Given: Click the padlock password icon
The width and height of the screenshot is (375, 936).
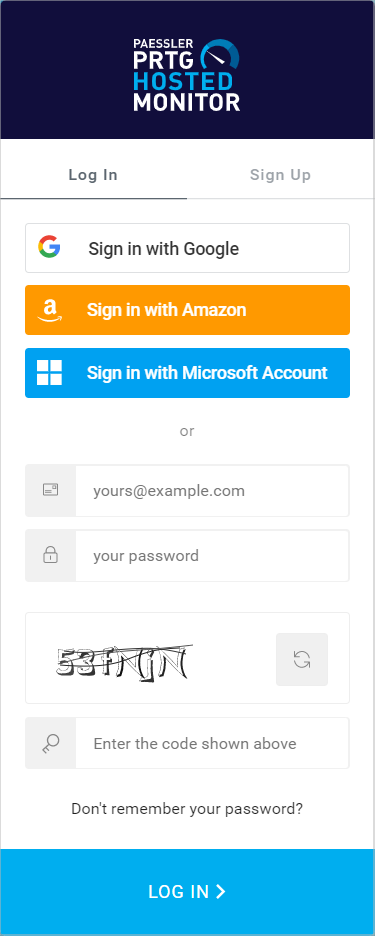Looking at the screenshot, I should (50, 555).
